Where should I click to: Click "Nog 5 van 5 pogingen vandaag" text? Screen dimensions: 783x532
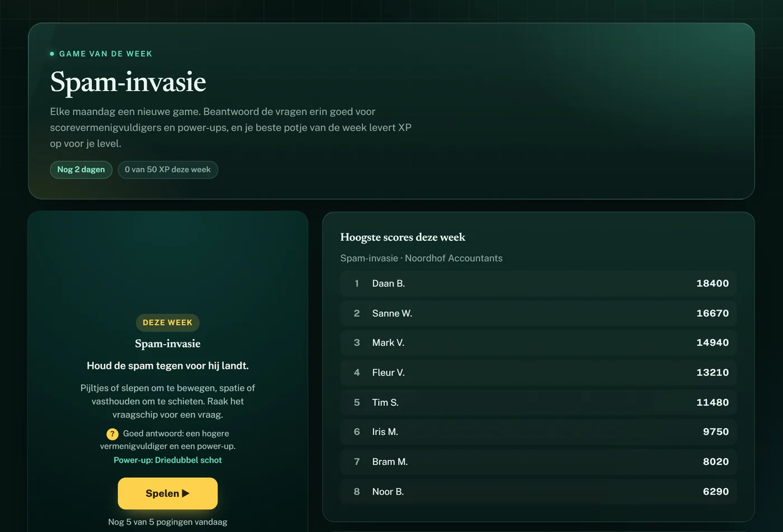[168, 522]
